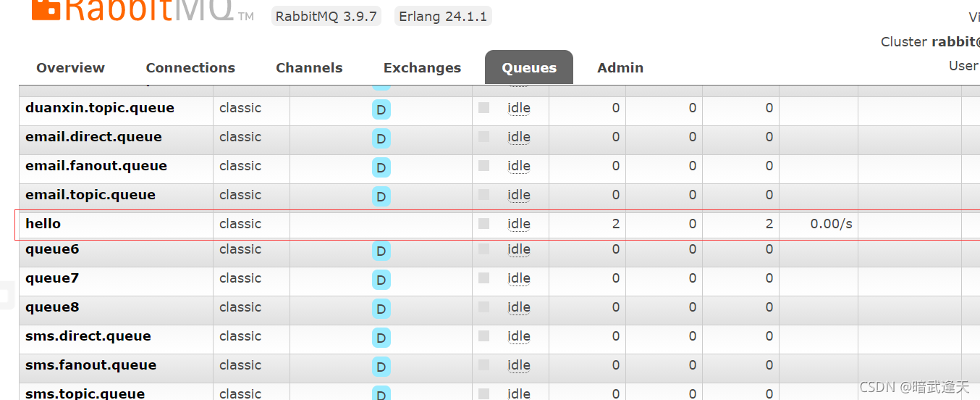Click idle state of duanxin.topic.queue
This screenshot has width=980, height=400.
pos(519,108)
